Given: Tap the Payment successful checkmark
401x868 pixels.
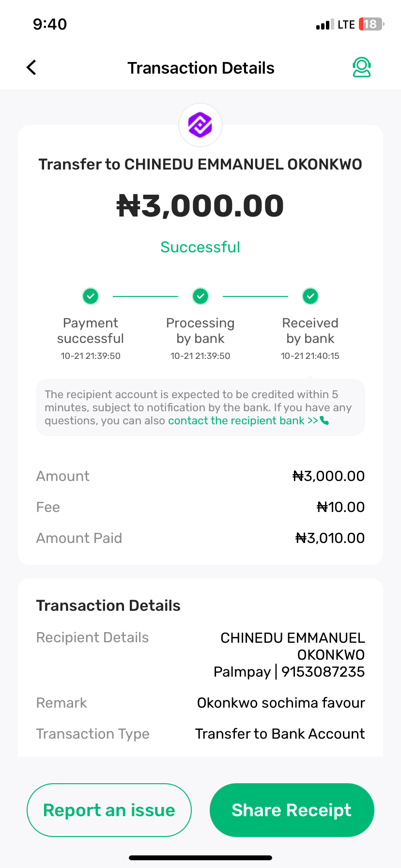Looking at the screenshot, I should click(91, 296).
